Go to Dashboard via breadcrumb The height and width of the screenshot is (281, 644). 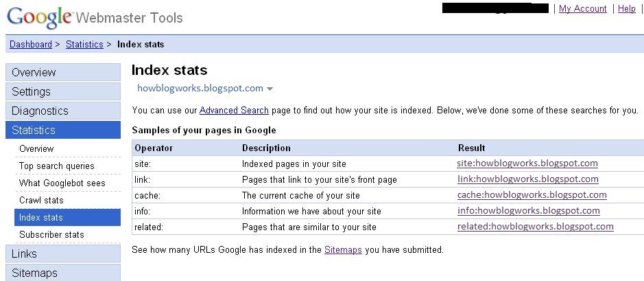point(31,44)
